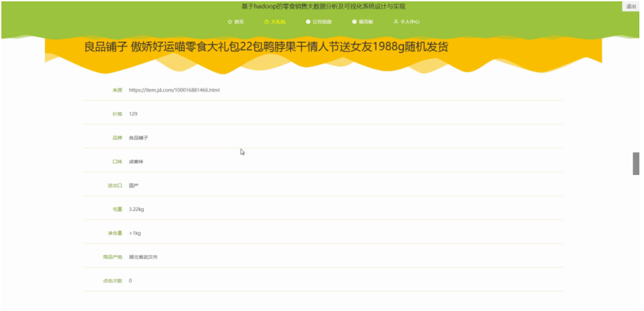Screen dimensions: 644x311
Task: Click the 点击次数 value 0
Action: (x=131, y=280)
